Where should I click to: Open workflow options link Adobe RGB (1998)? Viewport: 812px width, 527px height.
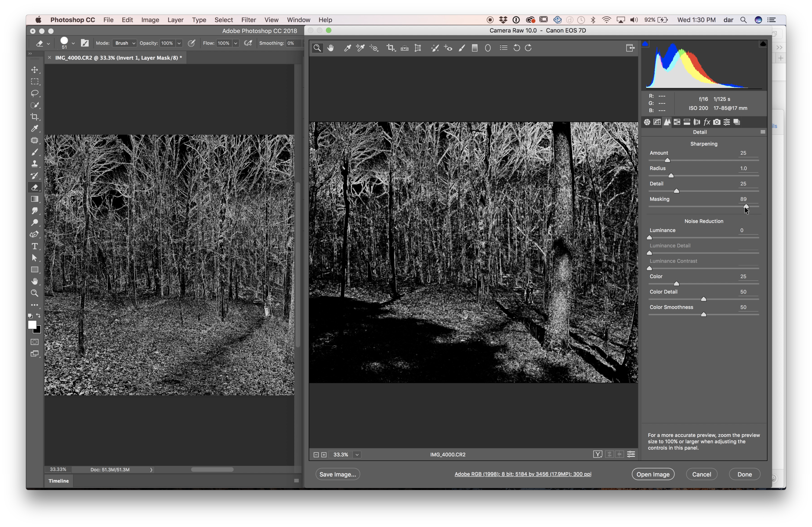[523, 474]
